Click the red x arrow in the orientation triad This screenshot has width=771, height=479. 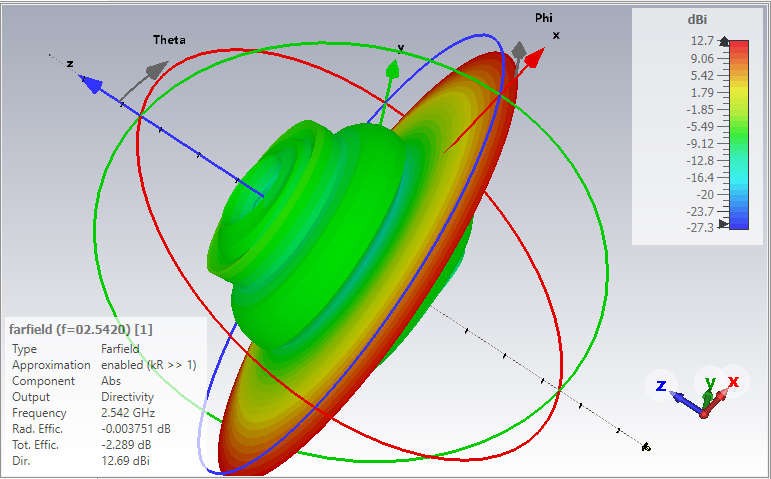pos(717,401)
